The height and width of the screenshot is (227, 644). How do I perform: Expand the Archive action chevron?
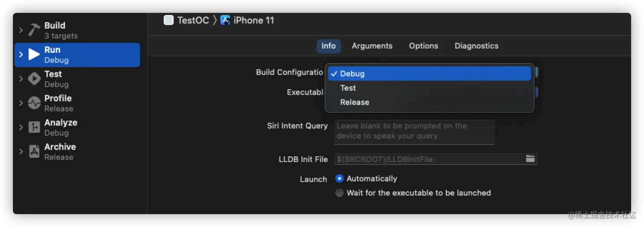[x=21, y=151]
